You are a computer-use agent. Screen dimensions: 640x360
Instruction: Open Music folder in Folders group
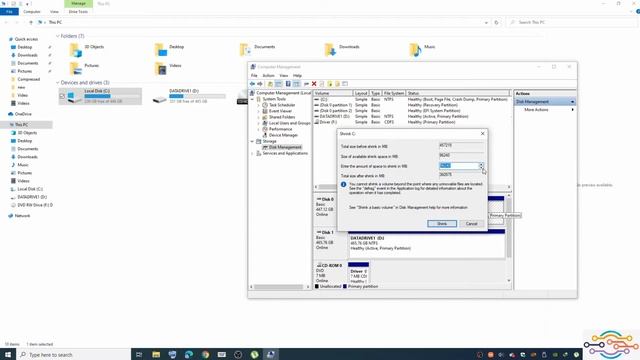422,50
